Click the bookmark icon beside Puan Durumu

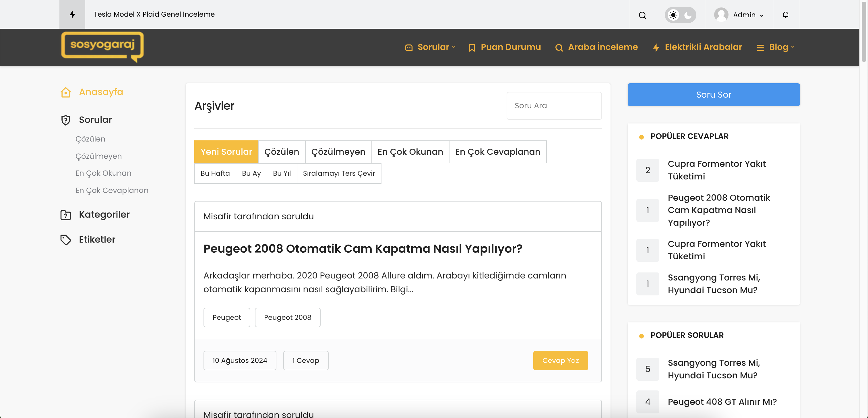[x=472, y=48]
